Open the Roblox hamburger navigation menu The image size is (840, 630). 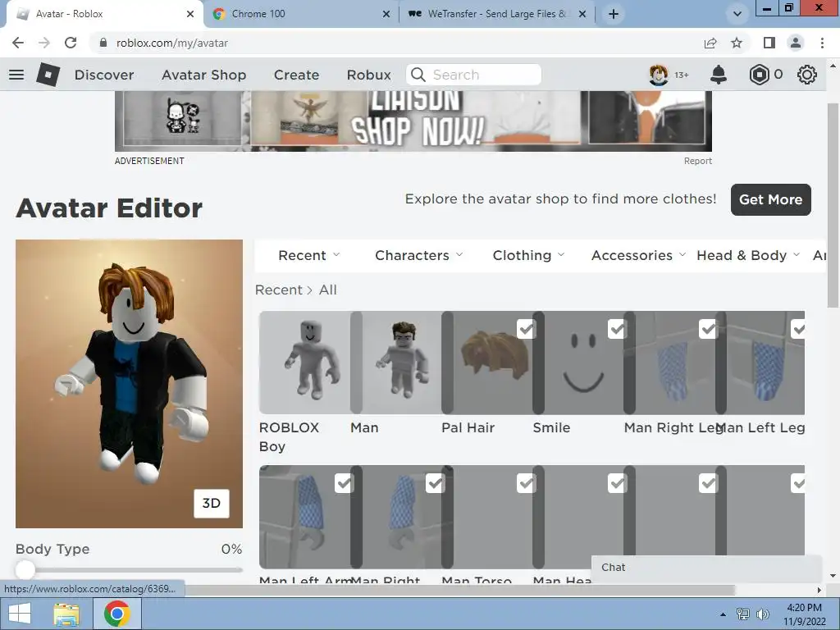click(x=16, y=75)
